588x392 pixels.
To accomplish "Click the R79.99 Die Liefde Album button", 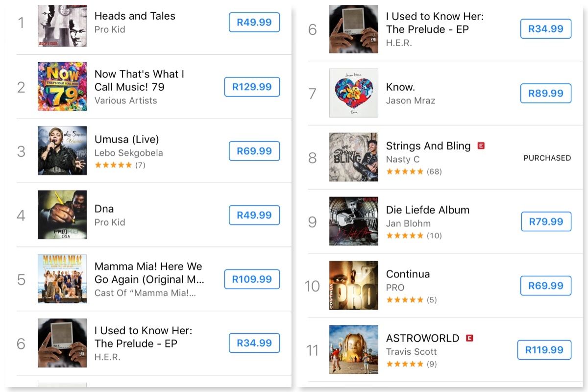I will [546, 221].
